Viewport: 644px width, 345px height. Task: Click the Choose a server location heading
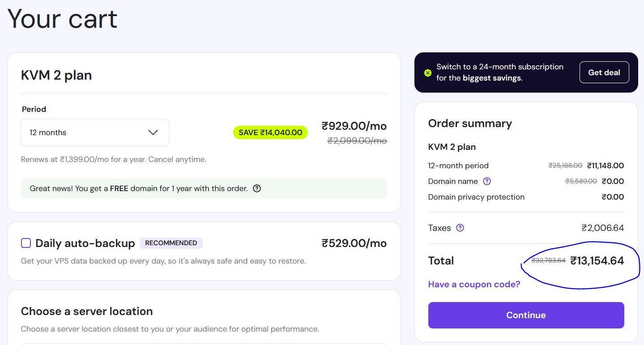(x=87, y=311)
